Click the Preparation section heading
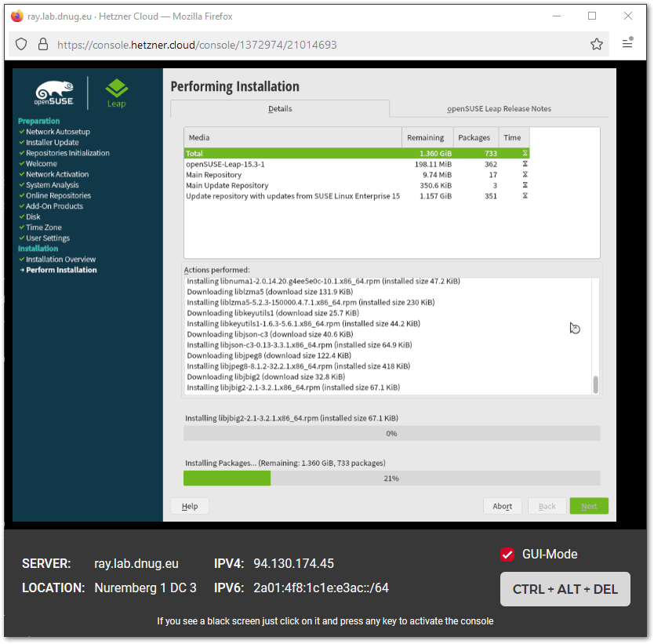 click(x=38, y=121)
